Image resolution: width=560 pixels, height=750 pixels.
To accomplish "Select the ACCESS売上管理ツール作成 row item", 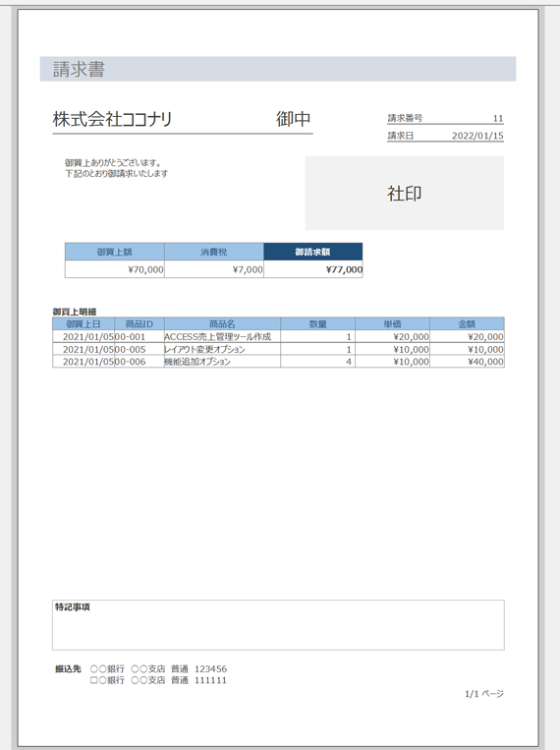I will pos(217,337).
